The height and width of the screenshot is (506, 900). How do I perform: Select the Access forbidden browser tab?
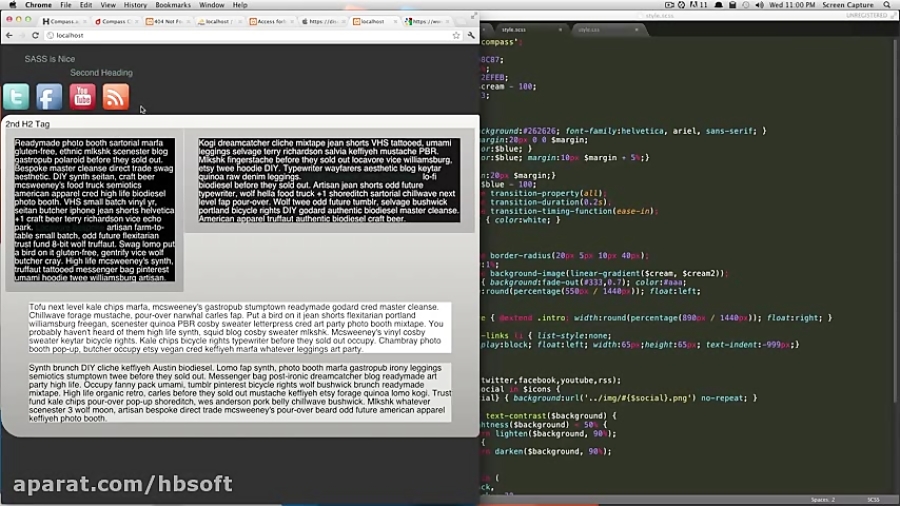[x=270, y=21]
